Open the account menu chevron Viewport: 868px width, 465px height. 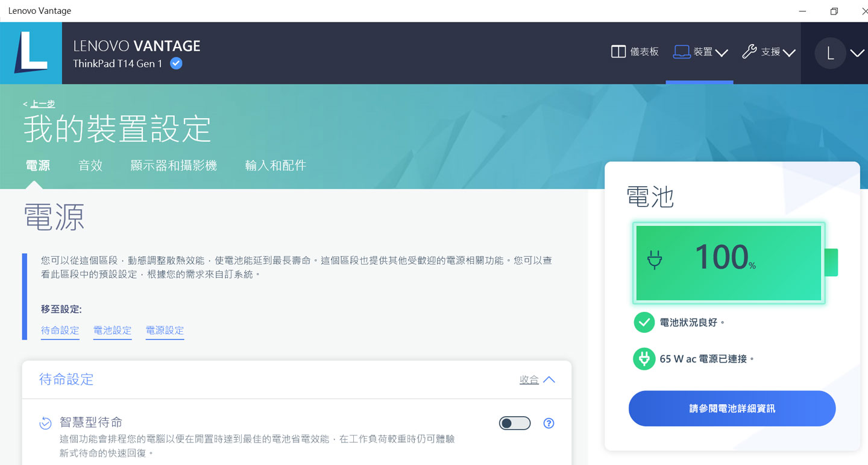point(857,53)
